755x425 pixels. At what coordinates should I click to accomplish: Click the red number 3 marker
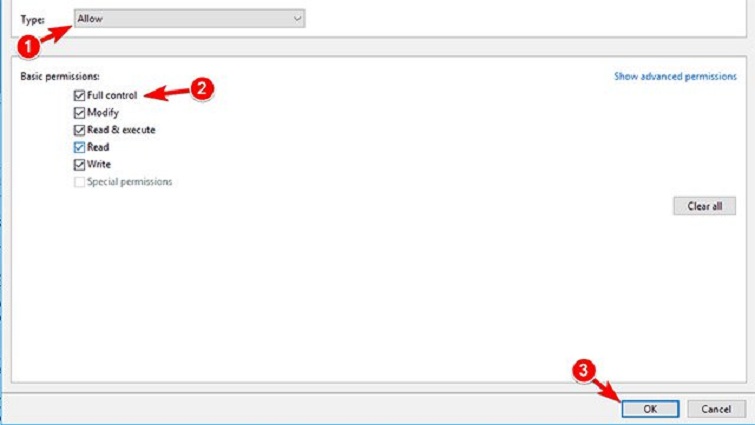pos(584,371)
